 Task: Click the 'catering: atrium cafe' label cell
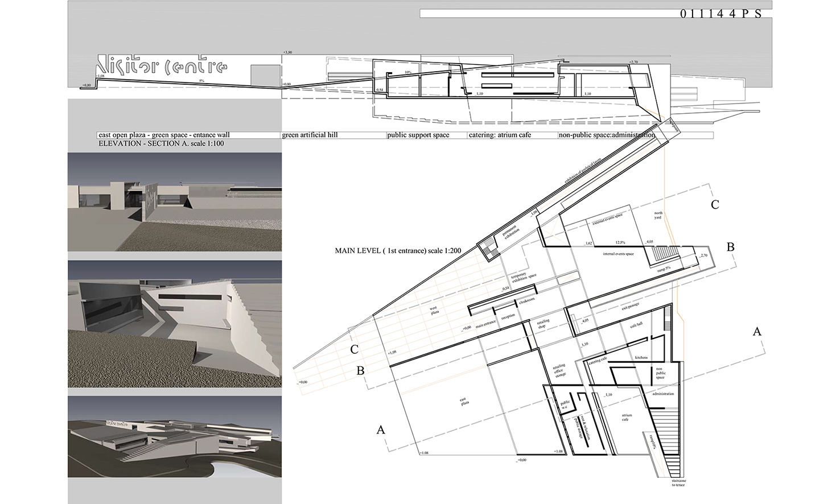(512, 135)
